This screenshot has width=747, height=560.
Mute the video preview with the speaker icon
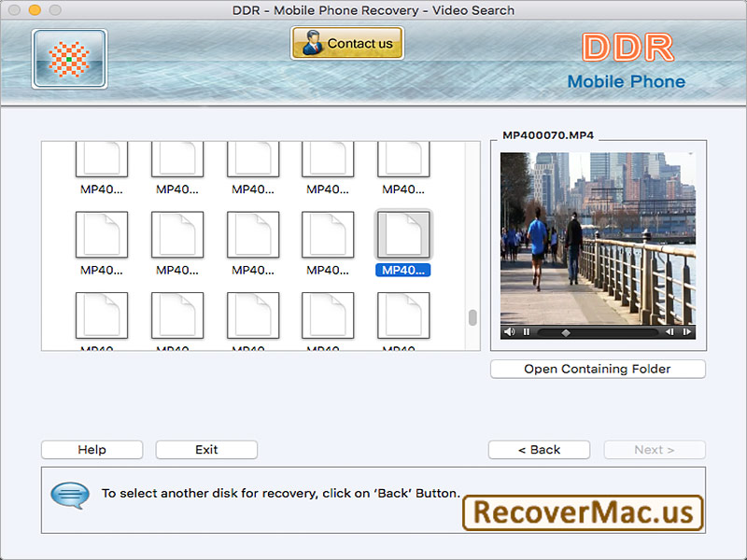[509, 332]
